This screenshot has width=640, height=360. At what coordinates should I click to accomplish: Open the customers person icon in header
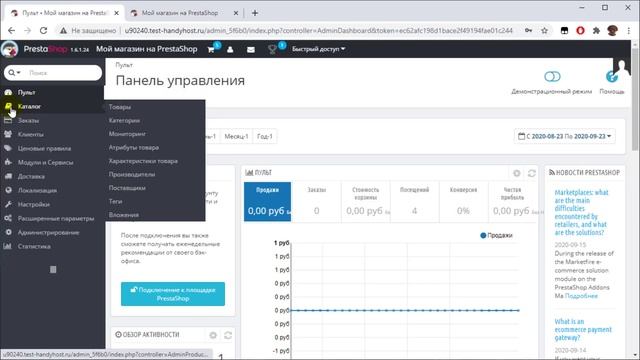pyautogui.click(x=230, y=49)
